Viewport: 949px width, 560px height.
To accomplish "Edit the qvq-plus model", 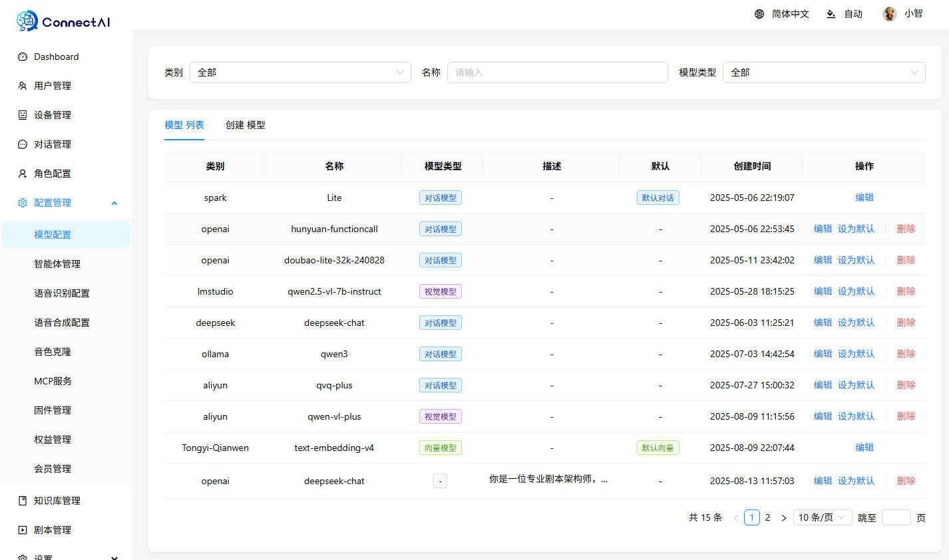I will point(823,385).
